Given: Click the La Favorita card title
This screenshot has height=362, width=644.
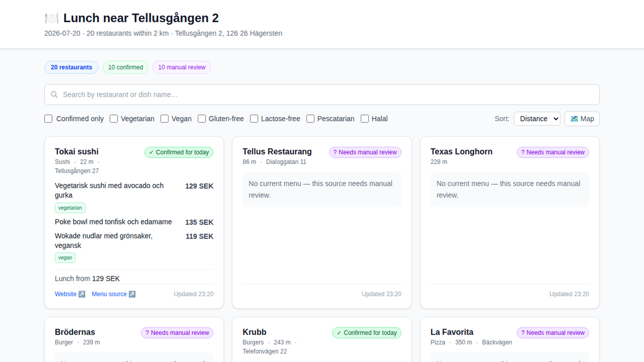Looking at the screenshot, I should [x=452, y=332].
